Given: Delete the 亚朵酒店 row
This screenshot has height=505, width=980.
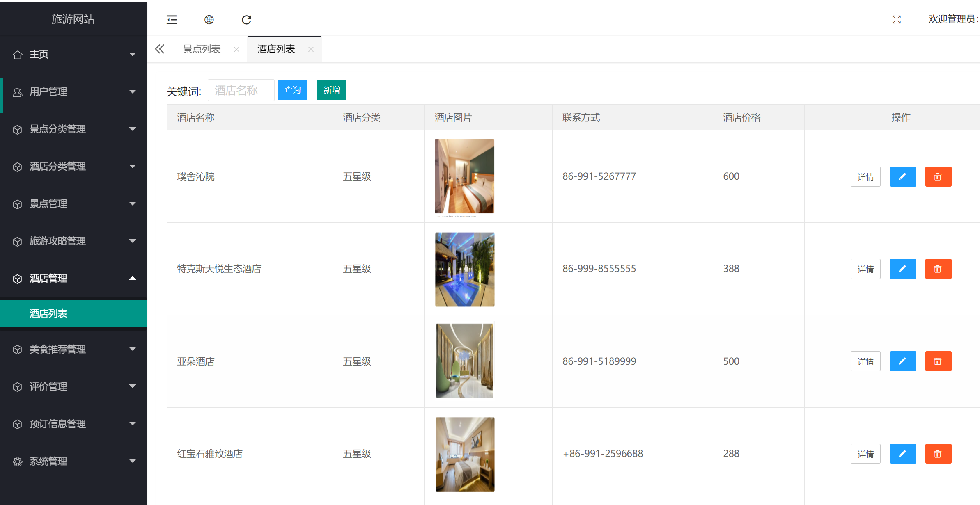Looking at the screenshot, I should pyautogui.click(x=938, y=361).
